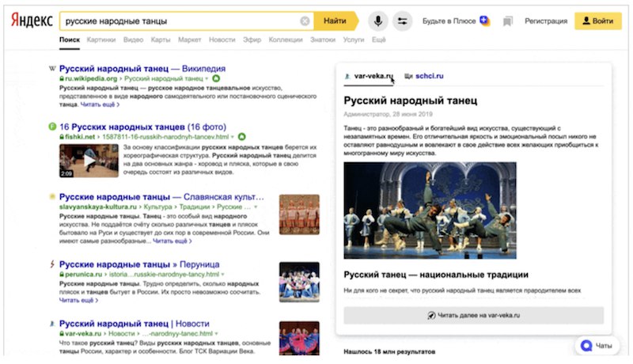633x364 pixels.
Task: Click the dancers photo in preview panel
Action: [430, 210]
